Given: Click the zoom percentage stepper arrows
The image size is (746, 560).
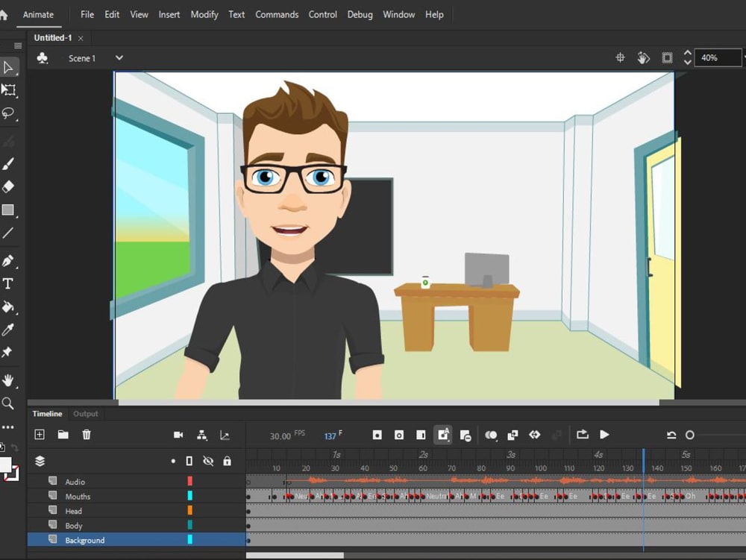Looking at the screenshot, I should [x=688, y=57].
